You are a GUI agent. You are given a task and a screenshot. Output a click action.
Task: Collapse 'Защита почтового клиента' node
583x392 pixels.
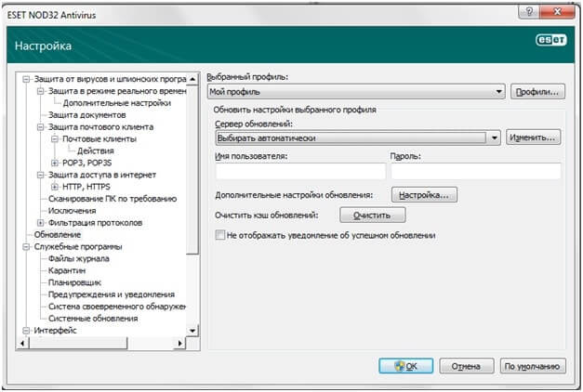pos(40,127)
